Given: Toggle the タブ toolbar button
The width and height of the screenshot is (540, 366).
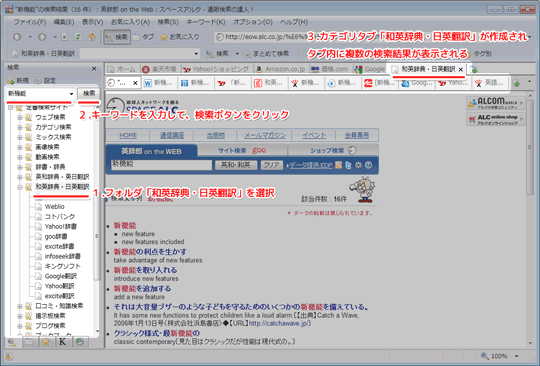Looking at the screenshot, I should pos(144,37).
